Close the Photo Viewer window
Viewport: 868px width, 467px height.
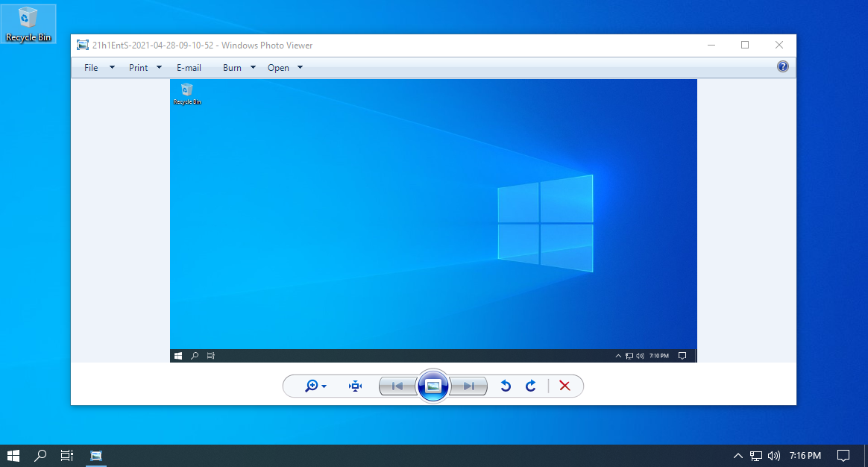[x=779, y=45]
